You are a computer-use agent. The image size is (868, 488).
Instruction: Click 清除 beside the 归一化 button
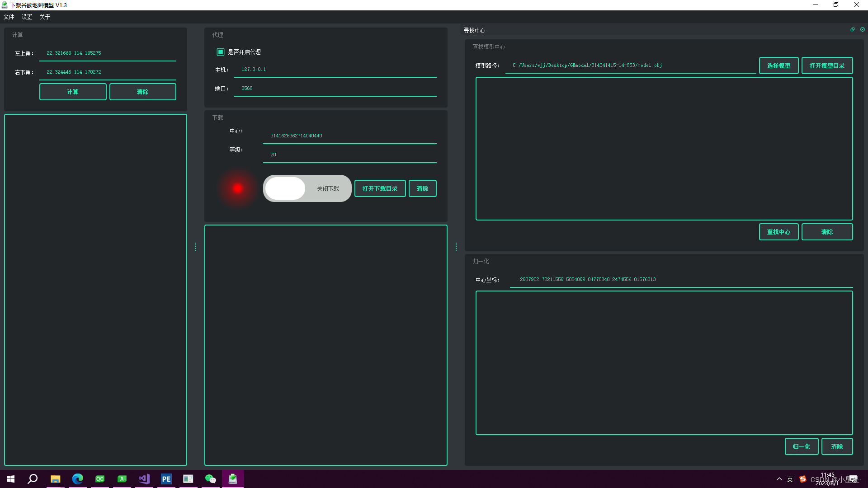point(837,446)
